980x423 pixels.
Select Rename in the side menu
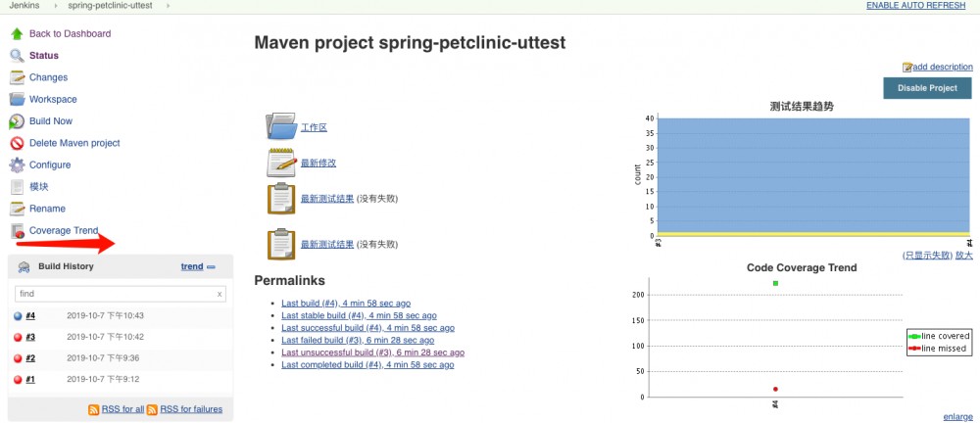[x=47, y=209]
